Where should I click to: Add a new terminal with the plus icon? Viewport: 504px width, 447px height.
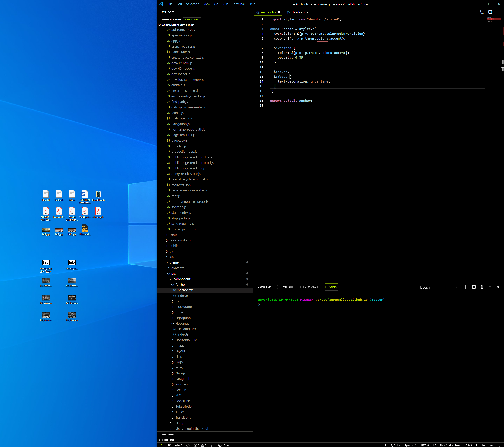(x=465, y=287)
